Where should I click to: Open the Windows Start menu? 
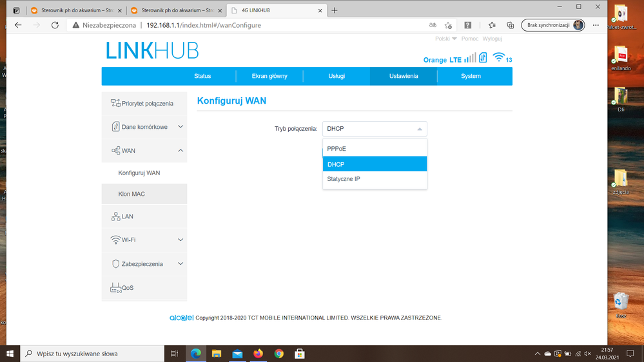point(10,354)
